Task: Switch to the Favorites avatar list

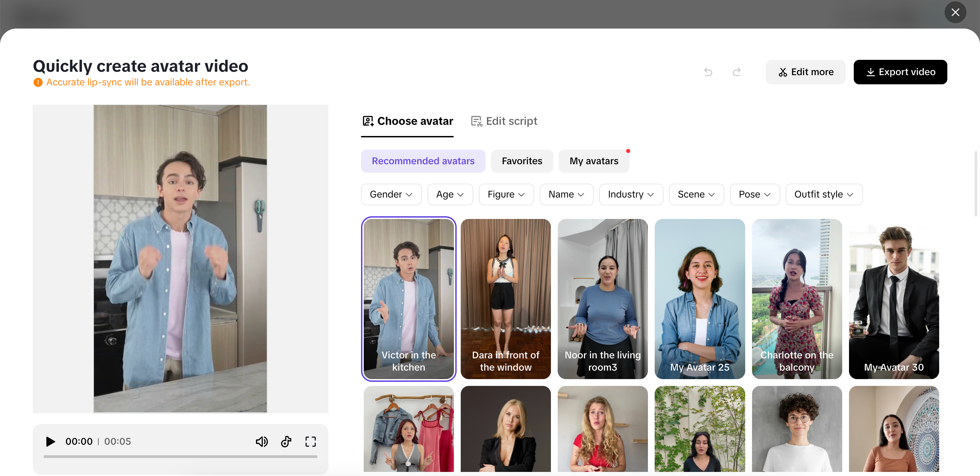Action: (522, 161)
